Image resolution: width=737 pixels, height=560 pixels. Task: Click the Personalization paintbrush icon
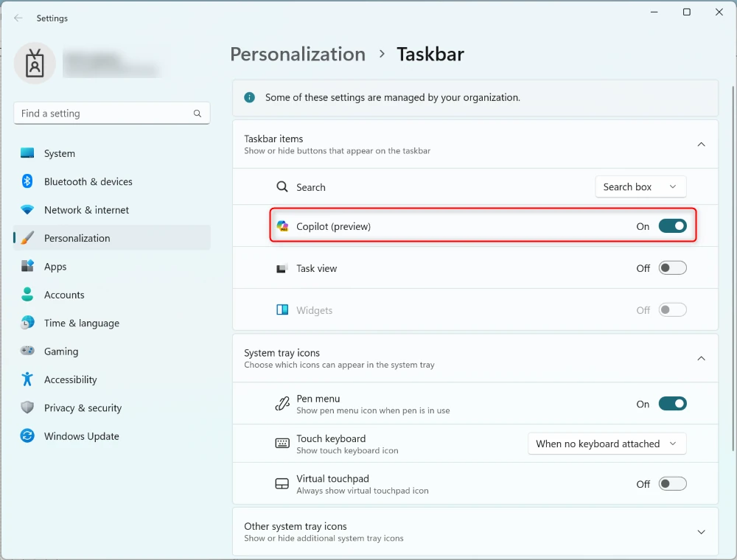[27, 238]
